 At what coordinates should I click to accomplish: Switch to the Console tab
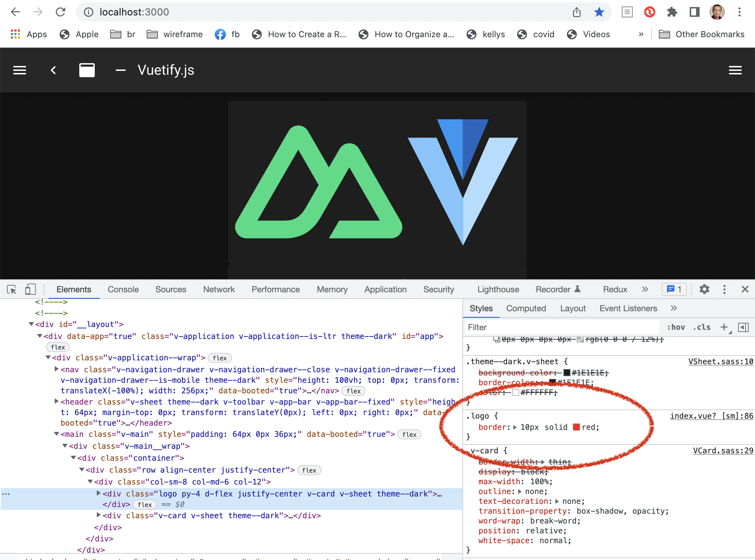[123, 289]
